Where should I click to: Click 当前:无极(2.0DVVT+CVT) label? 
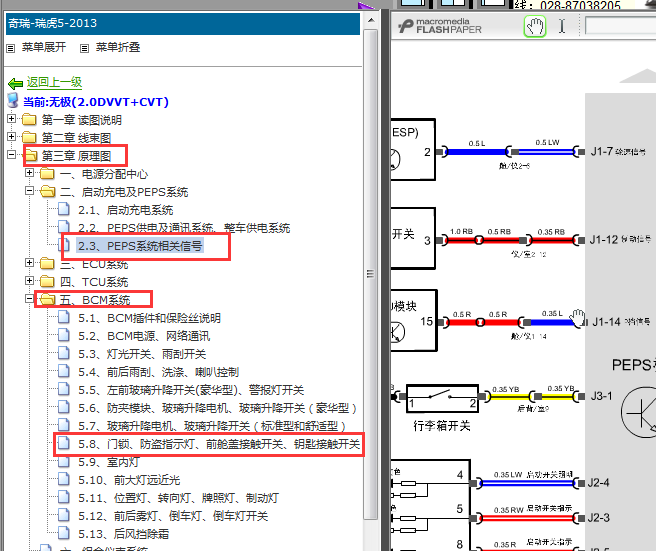pyautogui.click(x=96, y=102)
